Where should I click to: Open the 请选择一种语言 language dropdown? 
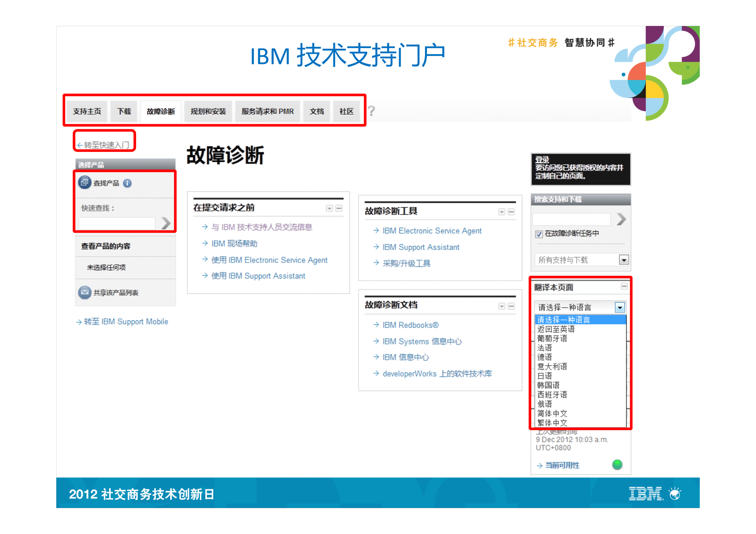pos(620,307)
